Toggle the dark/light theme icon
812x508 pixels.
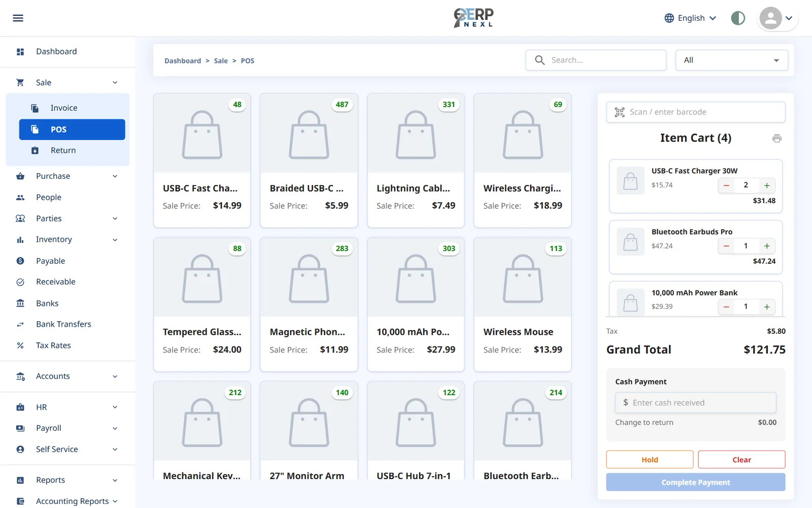tap(738, 18)
